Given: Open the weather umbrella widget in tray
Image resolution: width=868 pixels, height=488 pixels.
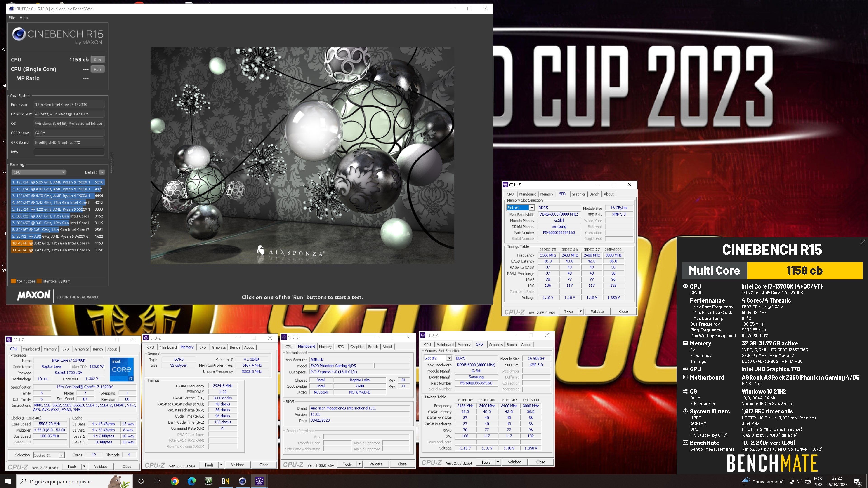Looking at the screenshot, I should point(746,481).
